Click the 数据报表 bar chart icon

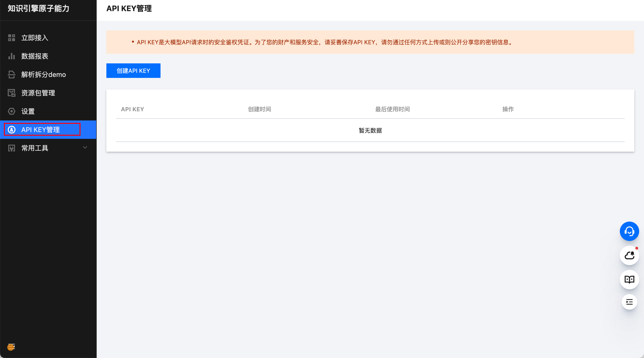coord(12,56)
